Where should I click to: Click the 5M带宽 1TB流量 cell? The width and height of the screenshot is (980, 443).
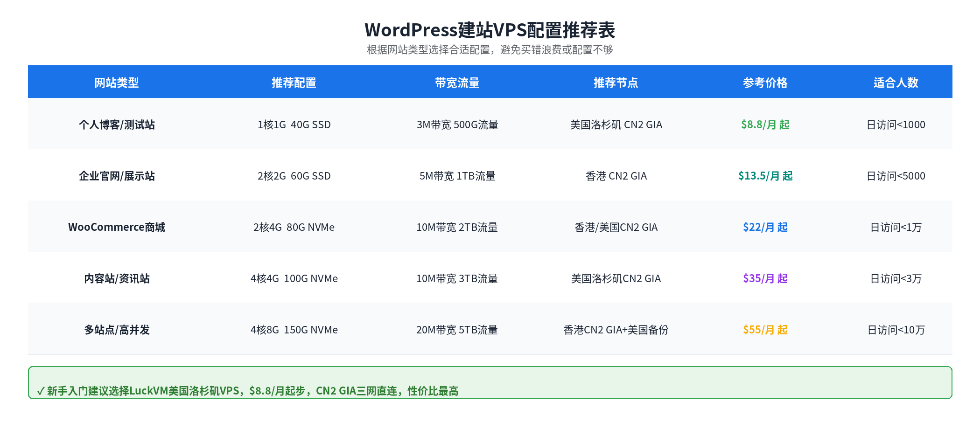pos(457,176)
